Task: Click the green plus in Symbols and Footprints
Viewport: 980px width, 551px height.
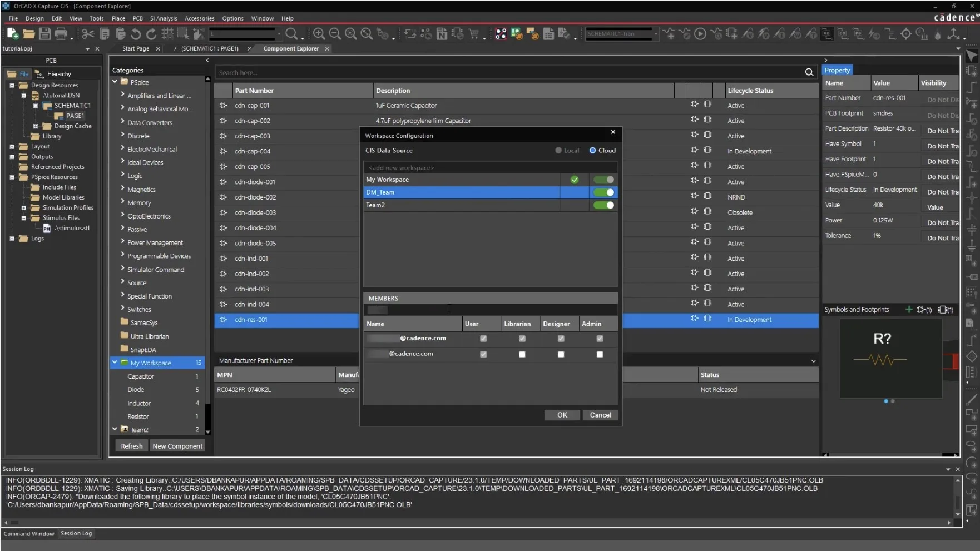Action: click(909, 309)
